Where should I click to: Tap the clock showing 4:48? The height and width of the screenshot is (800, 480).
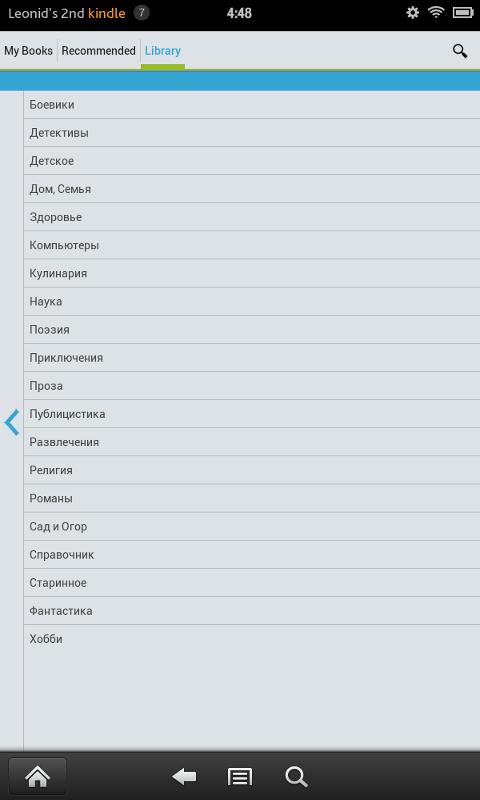click(239, 13)
